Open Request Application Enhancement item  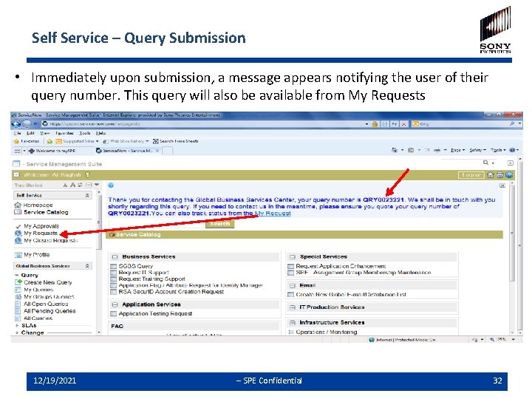coord(341,266)
